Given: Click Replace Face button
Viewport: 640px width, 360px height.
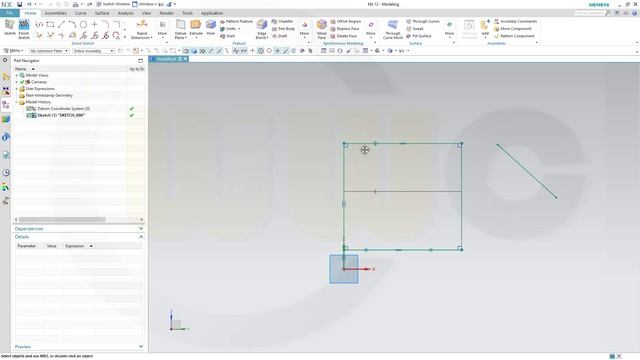Looking at the screenshot, I should [345, 29].
